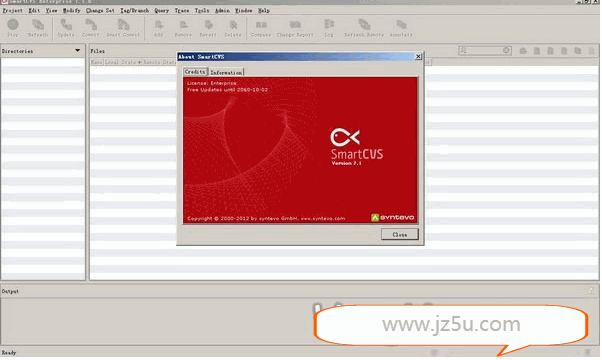The width and height of the screenshot is (602, 360).
Task: Click the Add toolbar icon
Action: [x=159, y=28]
